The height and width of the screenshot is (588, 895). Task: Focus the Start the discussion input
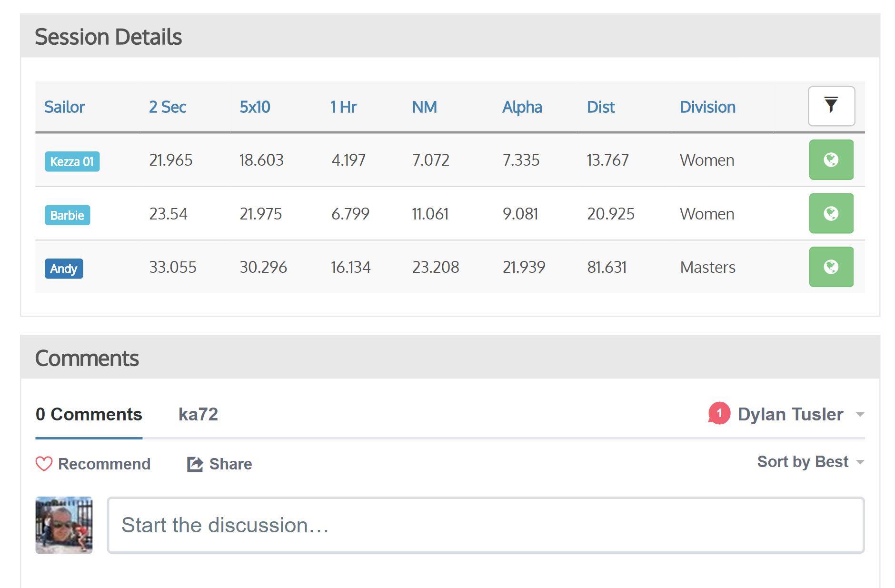click(x=486, y=525)
